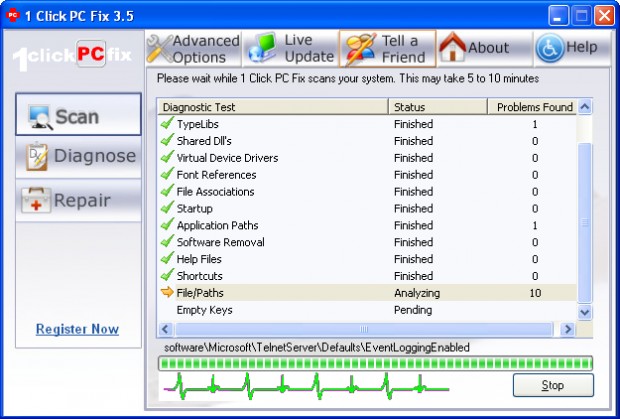Select the File/Paths row name
The width and height of the screenshot is (620, 419).
[x=200, y=293]
